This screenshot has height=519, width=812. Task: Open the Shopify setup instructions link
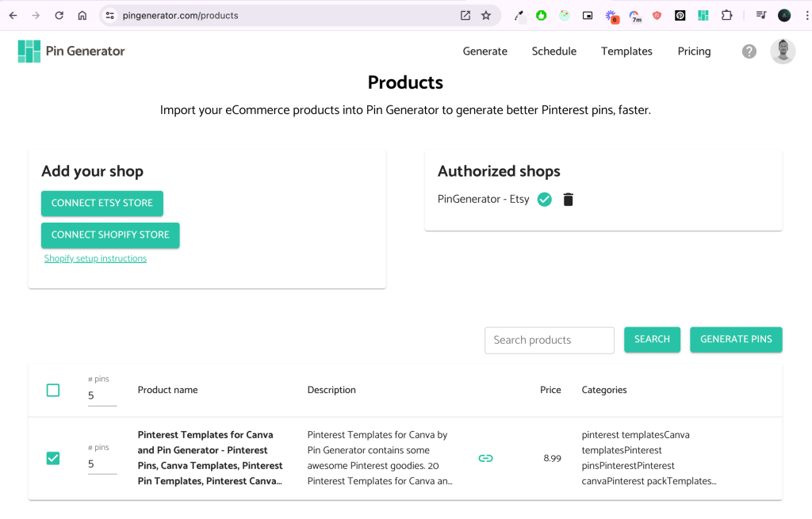[x=95, y=258]
